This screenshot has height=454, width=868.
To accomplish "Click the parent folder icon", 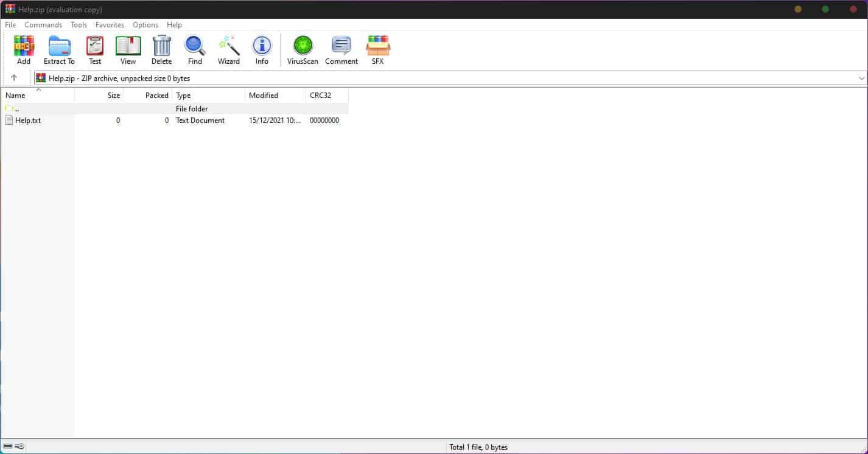I will (9, 108).
